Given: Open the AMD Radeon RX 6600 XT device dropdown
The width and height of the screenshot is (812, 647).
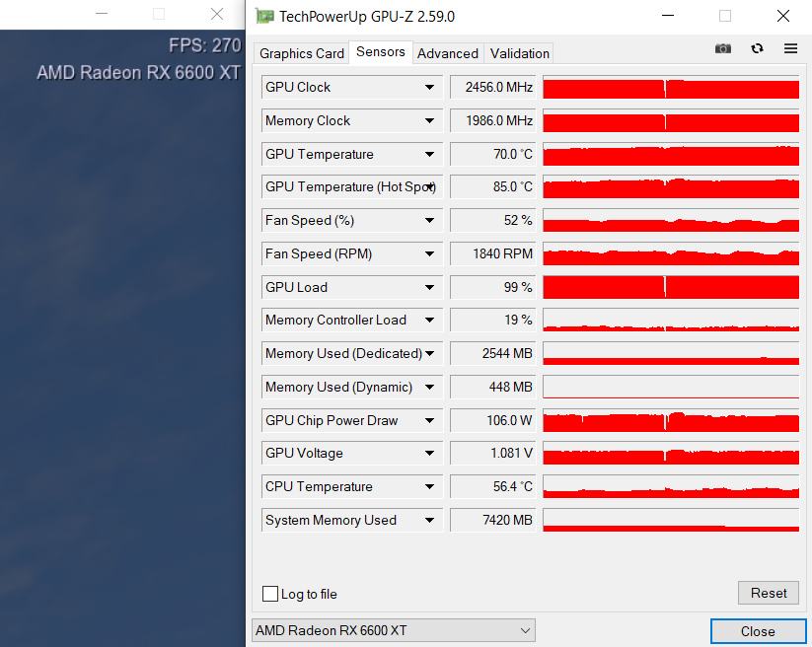Looking at the screenshot, I should [x=393, y=630].
